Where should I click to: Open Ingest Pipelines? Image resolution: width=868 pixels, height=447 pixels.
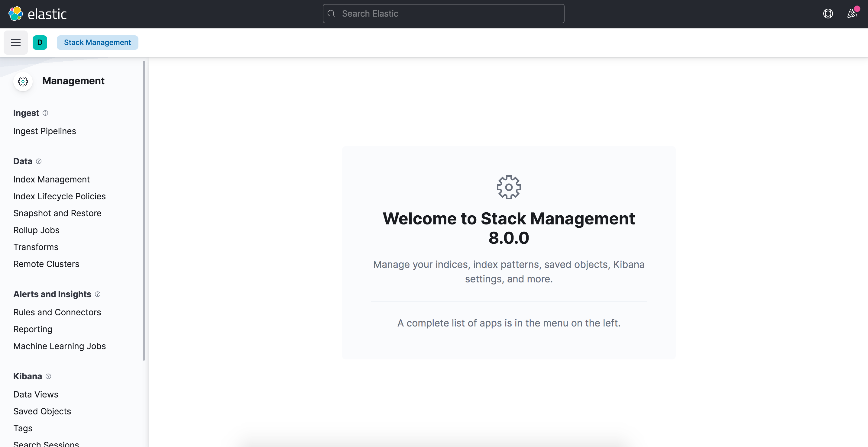pos(44,131)
